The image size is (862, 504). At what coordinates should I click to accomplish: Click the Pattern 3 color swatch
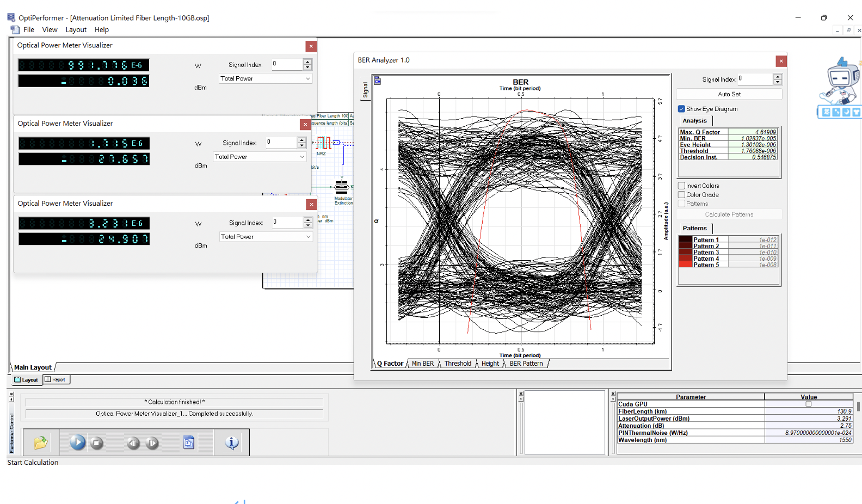tap(686, 252)
